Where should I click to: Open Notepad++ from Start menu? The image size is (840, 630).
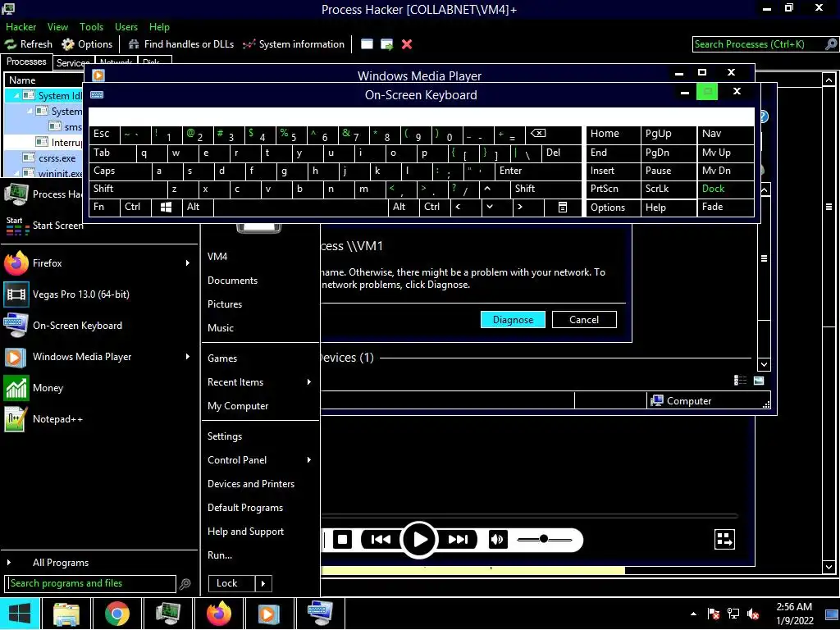[100, 419]
